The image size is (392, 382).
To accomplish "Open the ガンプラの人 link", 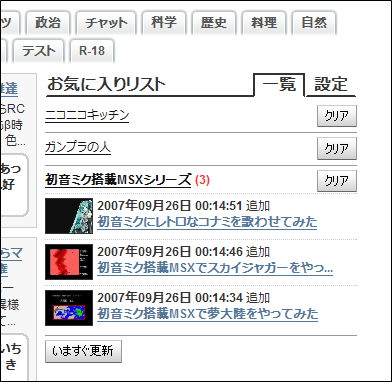I will 78,148.
